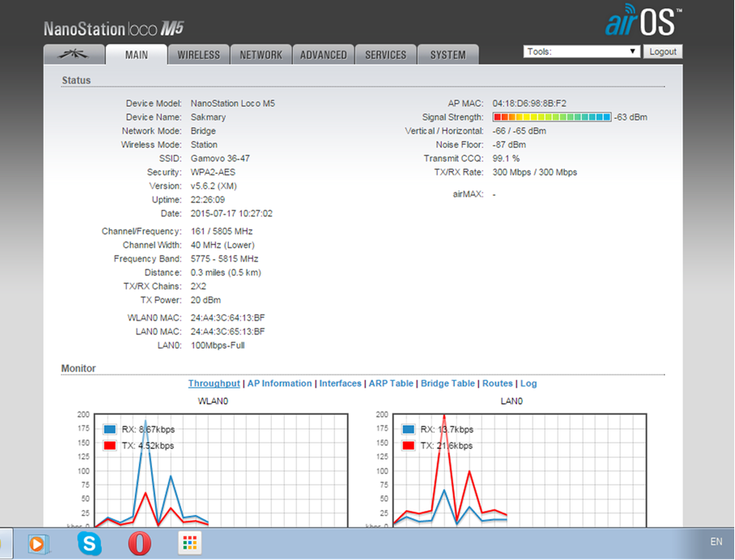The image size is (735, 560).
Task: Show the Bridge Table
Action: click(448, 384)
